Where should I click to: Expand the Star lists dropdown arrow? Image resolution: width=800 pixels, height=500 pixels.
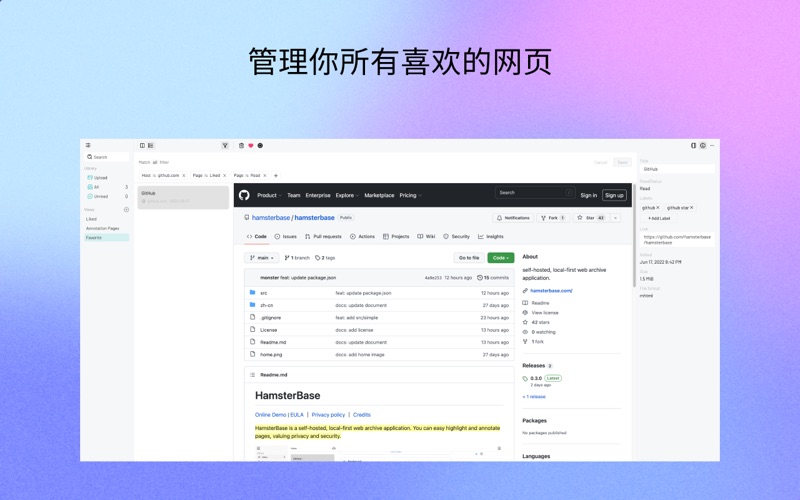click(615, 218)
